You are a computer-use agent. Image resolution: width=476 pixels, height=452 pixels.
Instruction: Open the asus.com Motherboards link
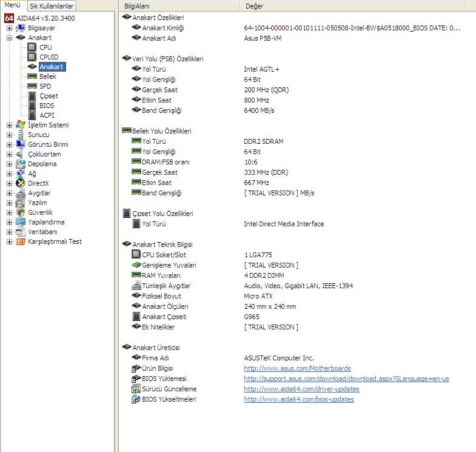tap(297, 368)
